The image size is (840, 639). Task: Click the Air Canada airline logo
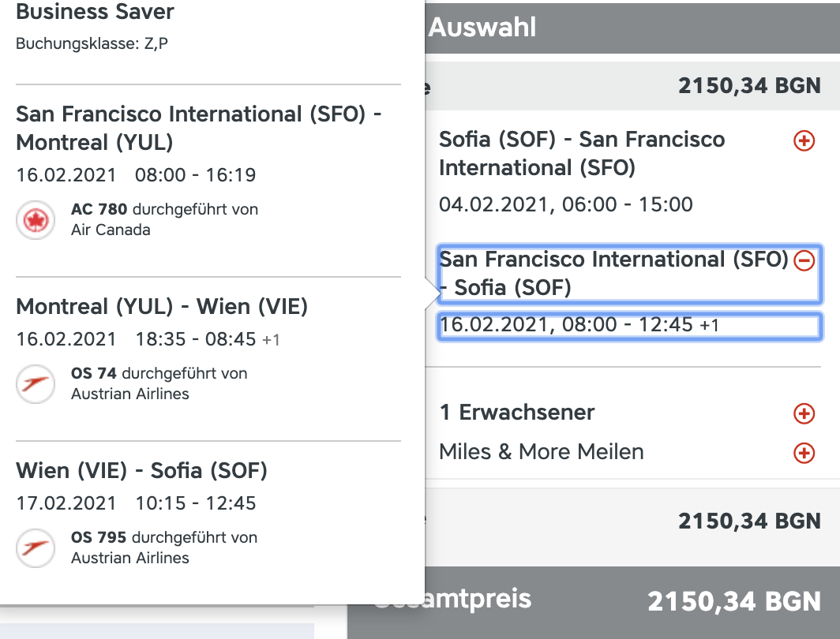coord(36,220)
